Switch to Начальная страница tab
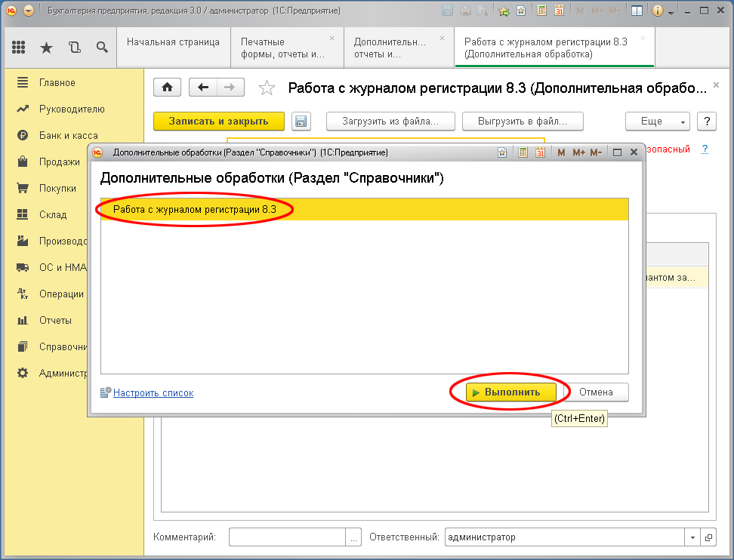 coord(173,48)
